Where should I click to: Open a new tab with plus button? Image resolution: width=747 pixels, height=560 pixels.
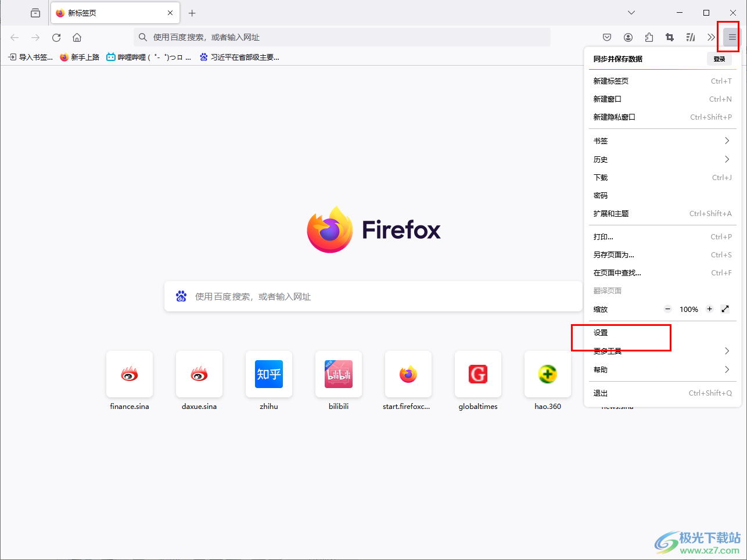(x=192, y=13)
